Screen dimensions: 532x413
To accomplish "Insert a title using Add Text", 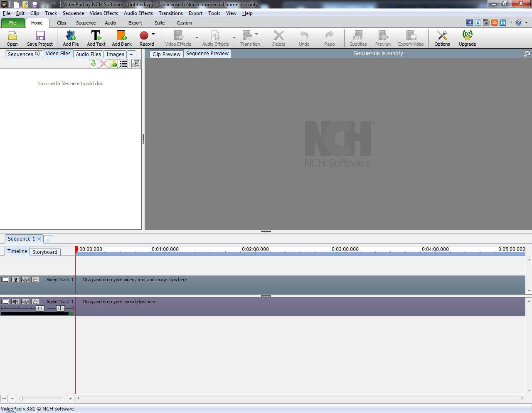I will (x=96, y=38).
